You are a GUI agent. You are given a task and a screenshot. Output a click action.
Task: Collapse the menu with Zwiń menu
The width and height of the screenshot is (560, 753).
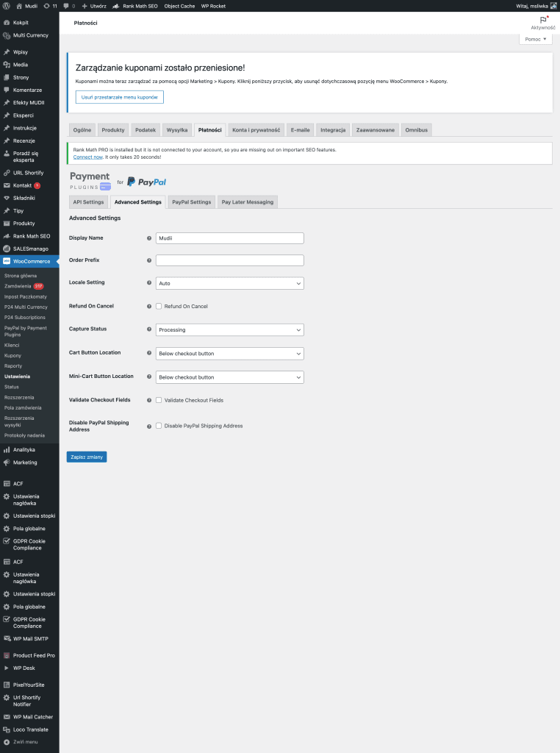click(x=25, y=742)
